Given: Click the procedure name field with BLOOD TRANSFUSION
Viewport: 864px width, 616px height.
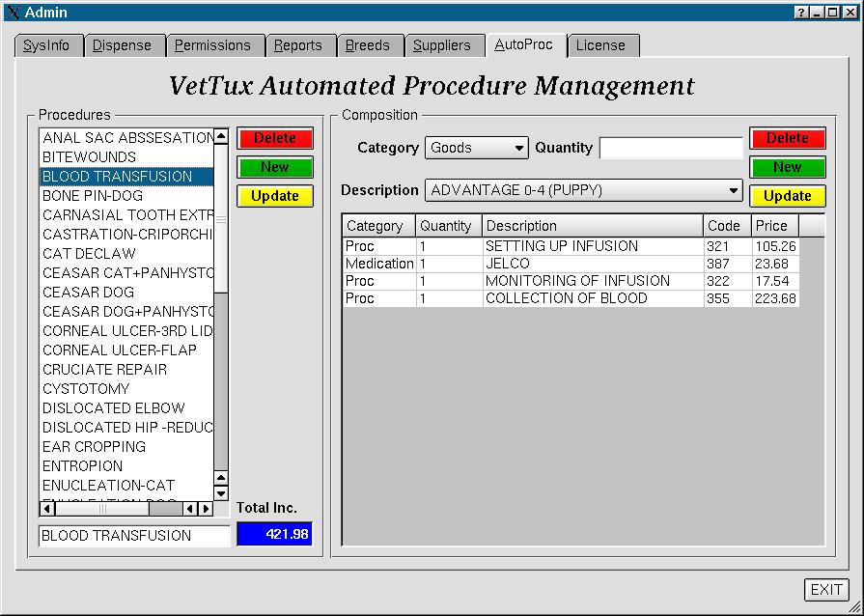Looking at the screenshot, I should pyautogui.click(x=134, y=536).
